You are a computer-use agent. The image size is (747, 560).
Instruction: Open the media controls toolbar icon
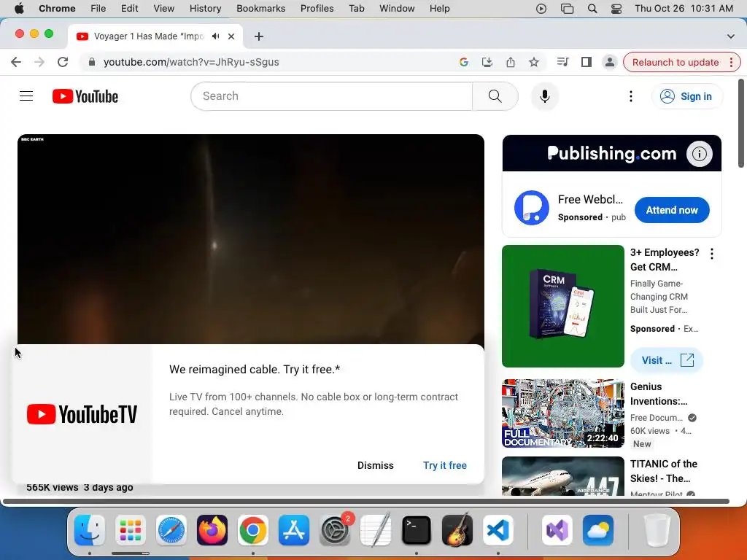pos(562,62)
